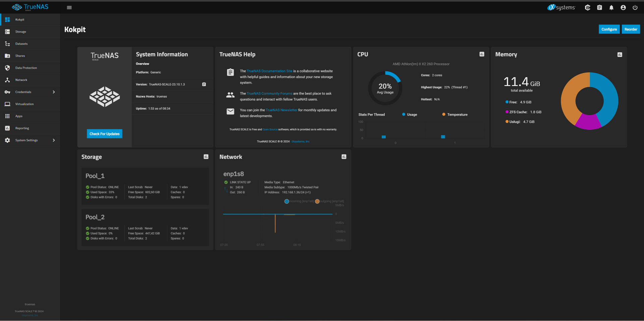Screen dimensions: 644x321
Task: Open the TrueNAS Documentation Site link
Action: (x=269, y=71)
